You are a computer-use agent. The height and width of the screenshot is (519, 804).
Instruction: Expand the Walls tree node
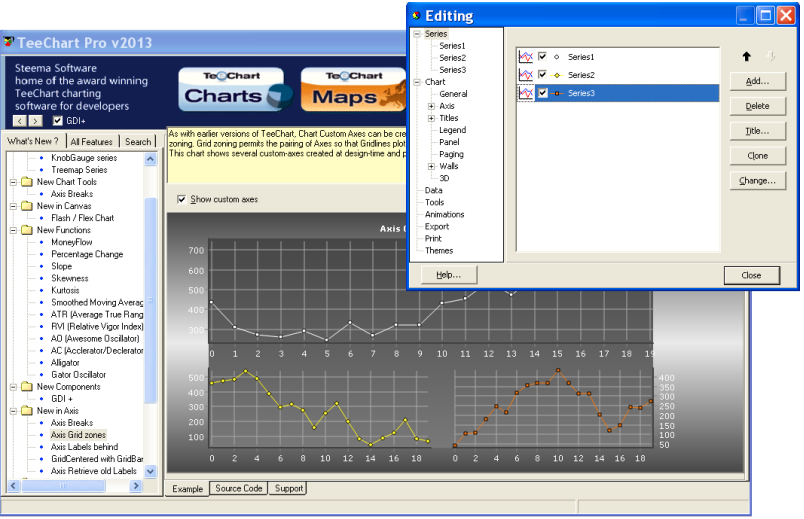(431, 166)
